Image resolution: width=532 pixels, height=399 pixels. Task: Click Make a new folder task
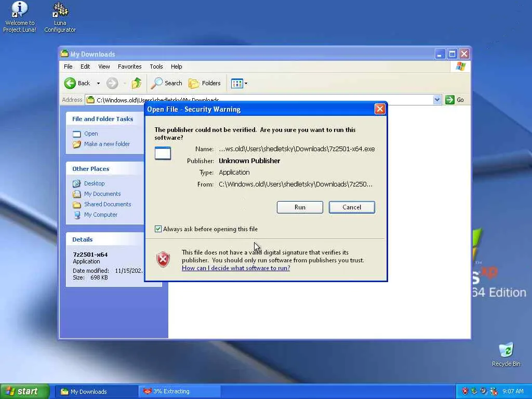pyautogui.click(x=107, y=144)
